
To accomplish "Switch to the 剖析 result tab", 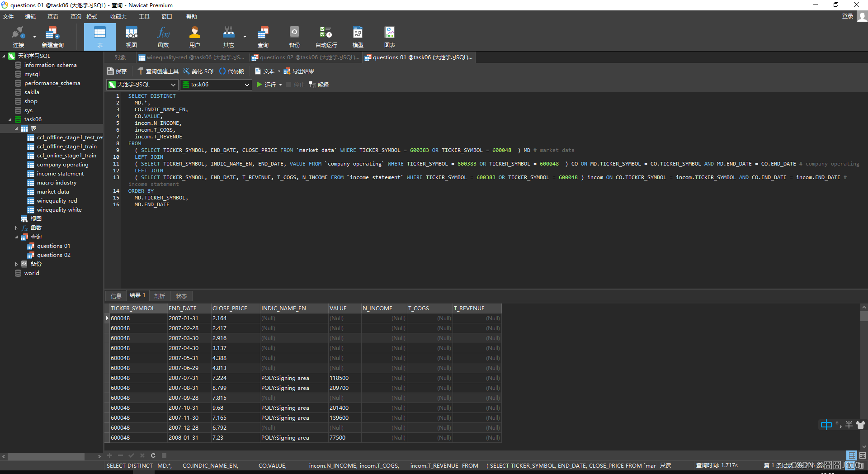I will [160, 296].
